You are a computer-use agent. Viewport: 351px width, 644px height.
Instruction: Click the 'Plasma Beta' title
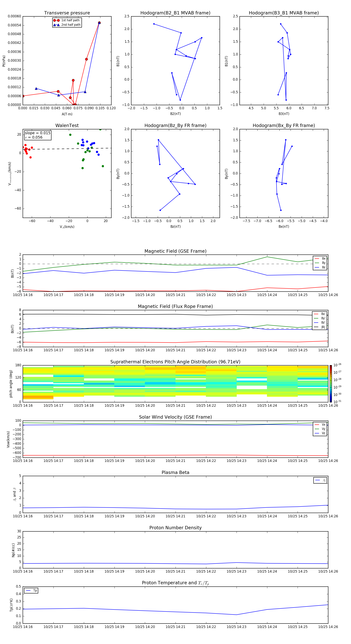pos(175,472)
